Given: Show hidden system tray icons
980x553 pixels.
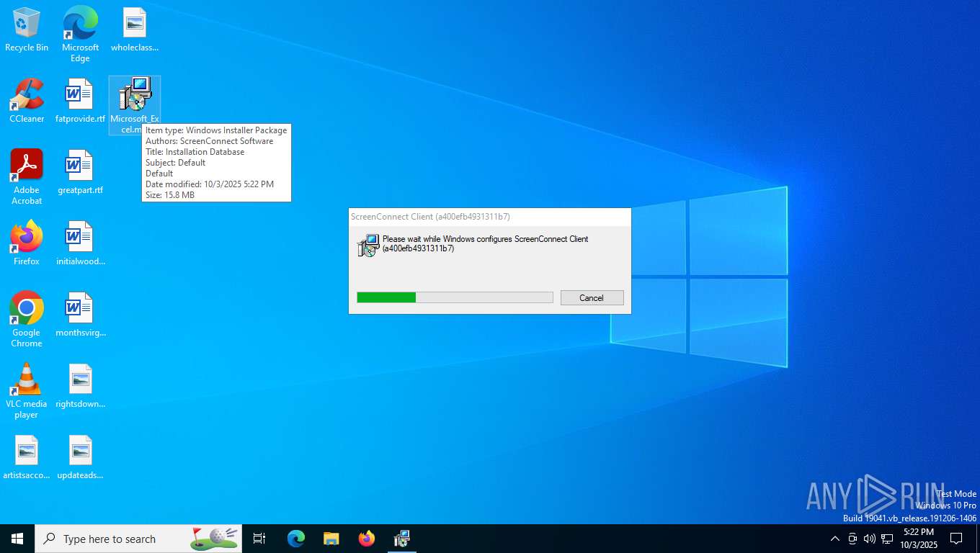Looking at the screenshot, I should pyautogui.click(x=835, y=539).
